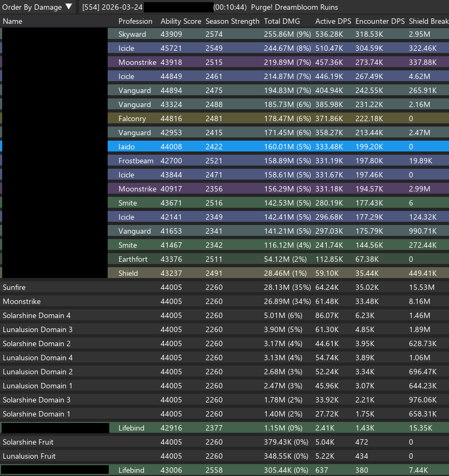Click total damage value 255.86M (9%)
Screen dimensions: 449x476
tap(287, 34)
